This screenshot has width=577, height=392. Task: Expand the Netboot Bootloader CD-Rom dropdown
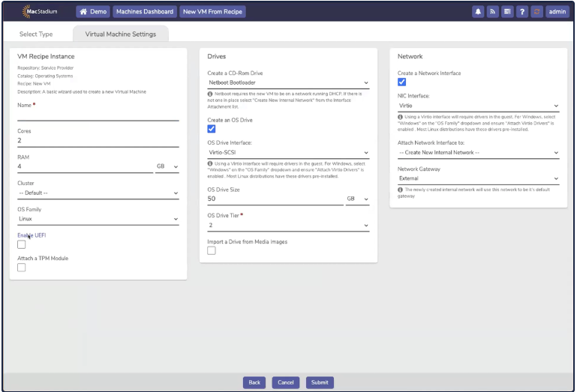tap(288, 82)
